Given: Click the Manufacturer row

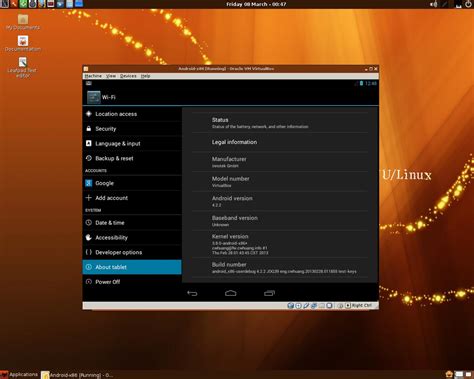Looking at the screenshot, I should 280,162.
